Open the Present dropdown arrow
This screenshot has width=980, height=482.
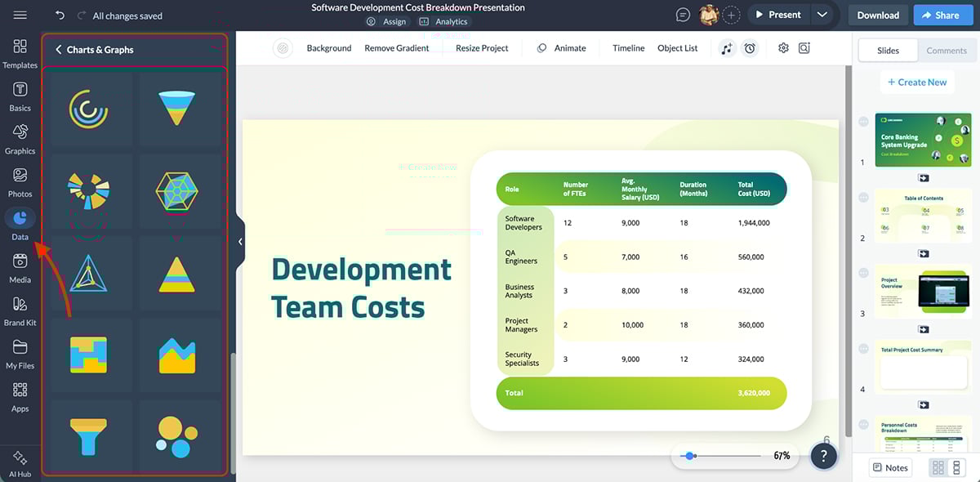tap(822, 14)
